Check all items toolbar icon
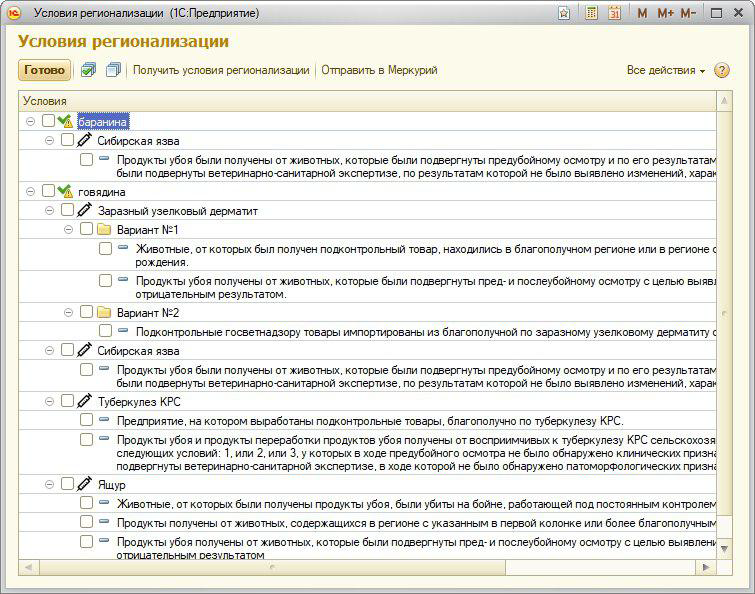755x594 pixels. (x=88, y=70)
